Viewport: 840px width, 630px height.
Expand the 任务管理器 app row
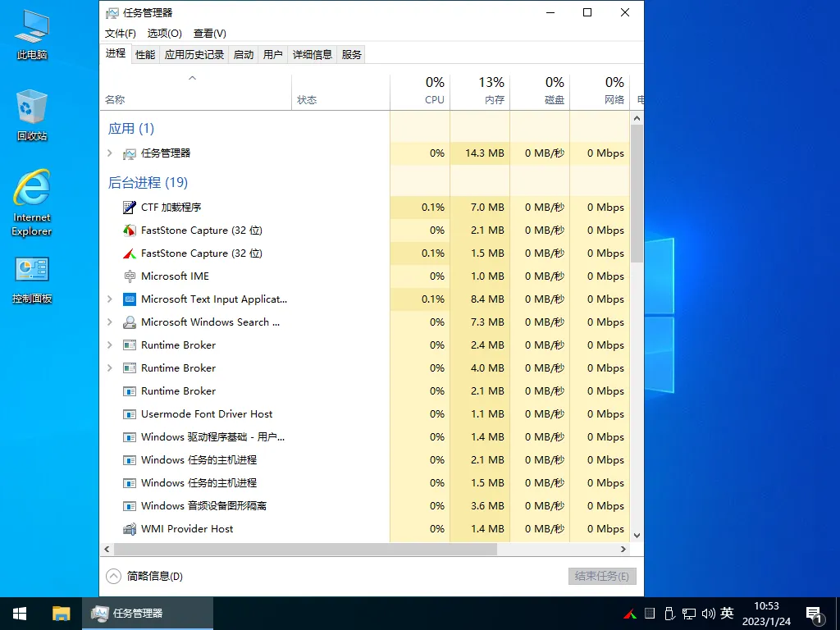click(110, 153)
